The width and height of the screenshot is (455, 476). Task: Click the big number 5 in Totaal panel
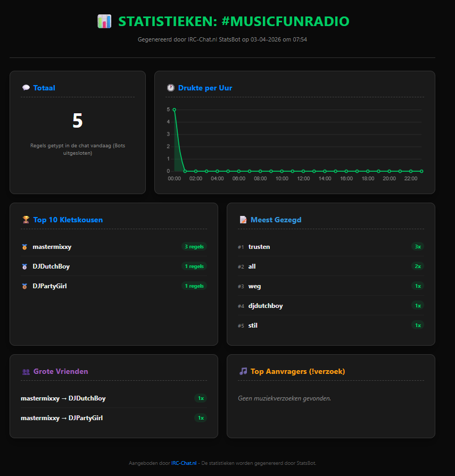(77, 121)
